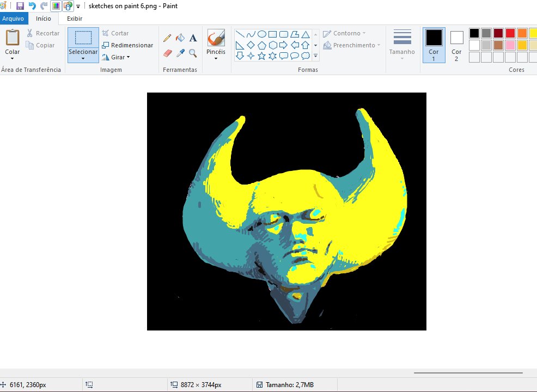The image size is (537, 392).
Task: Activate the Cor 1 foreground color
Action: click(x=434, y=45)
